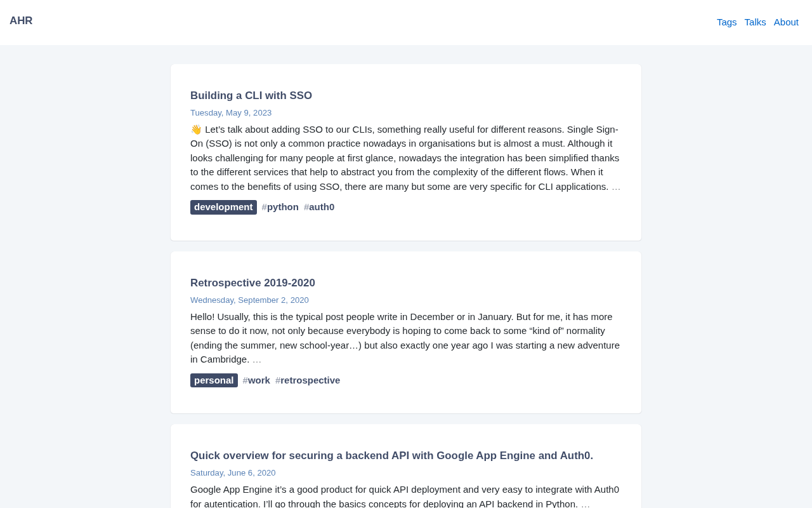Filter posts by #work tag
This screenshot has width=812, height=508.
[x=256, y=380]
